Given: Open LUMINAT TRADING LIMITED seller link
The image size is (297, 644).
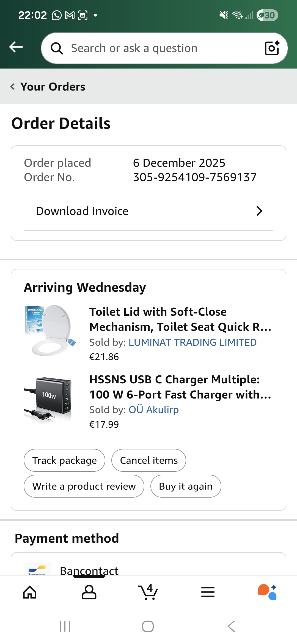Looking at the screenshot, I should click(x=193, y=342).
